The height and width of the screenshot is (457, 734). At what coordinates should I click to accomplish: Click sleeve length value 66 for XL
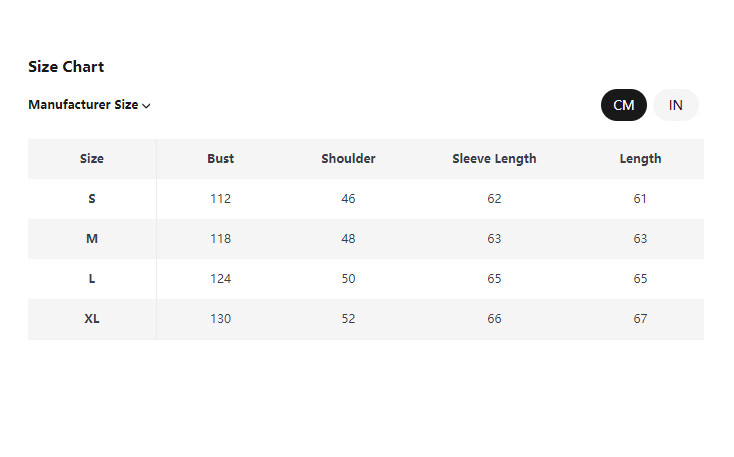(494, 319)
